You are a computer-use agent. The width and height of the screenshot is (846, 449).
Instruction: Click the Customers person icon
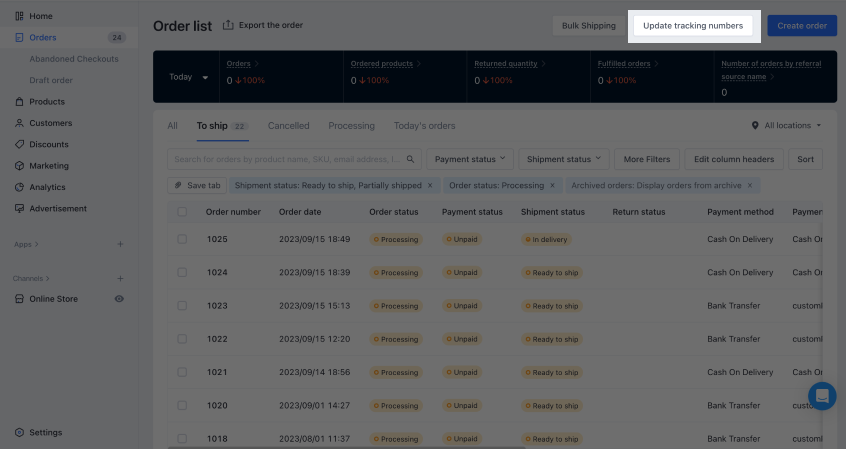click(19, 123)
